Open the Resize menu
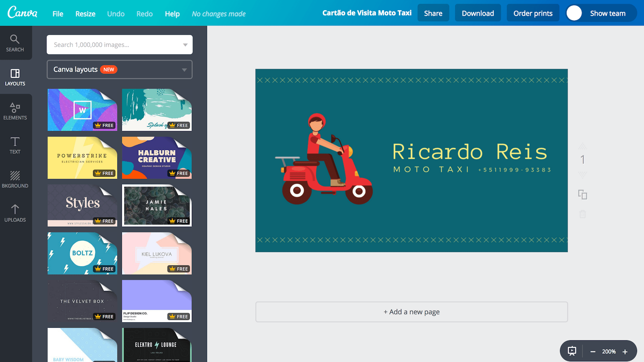Viewport: 644px width, 362px height. 85,14
